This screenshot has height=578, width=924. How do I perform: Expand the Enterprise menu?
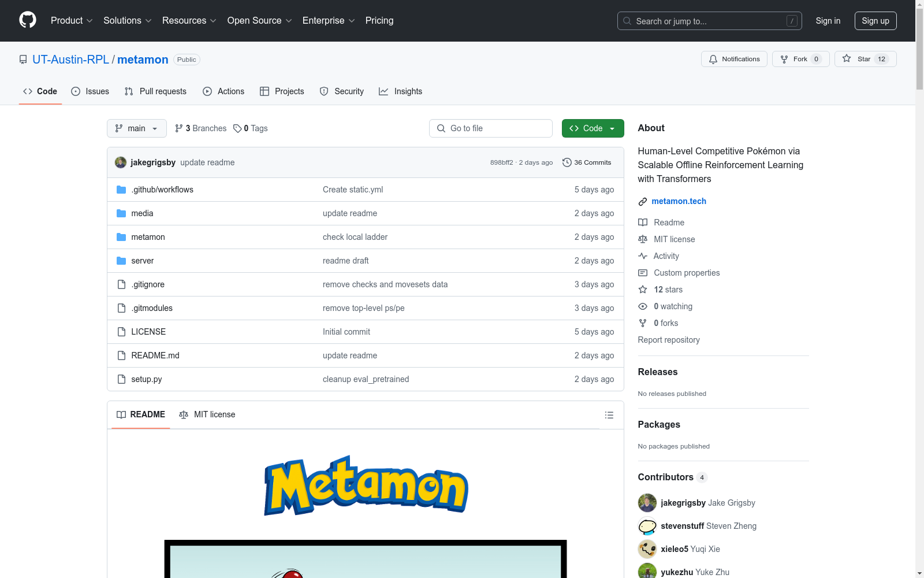(329, 21)
